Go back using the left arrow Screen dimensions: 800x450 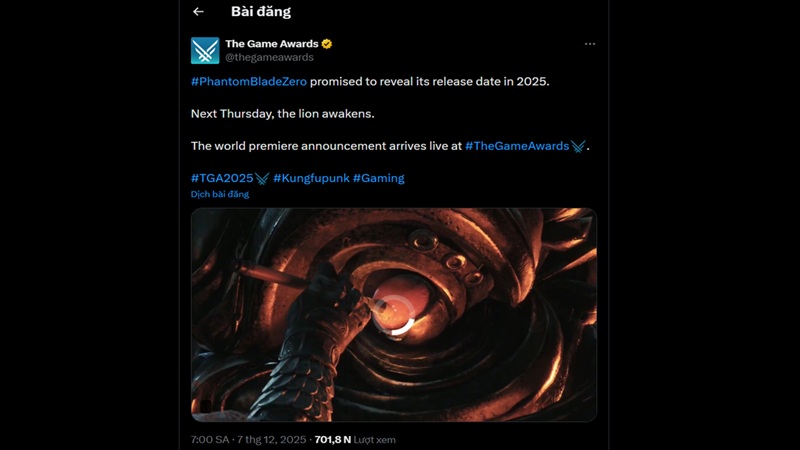click(x=198, y=12)
